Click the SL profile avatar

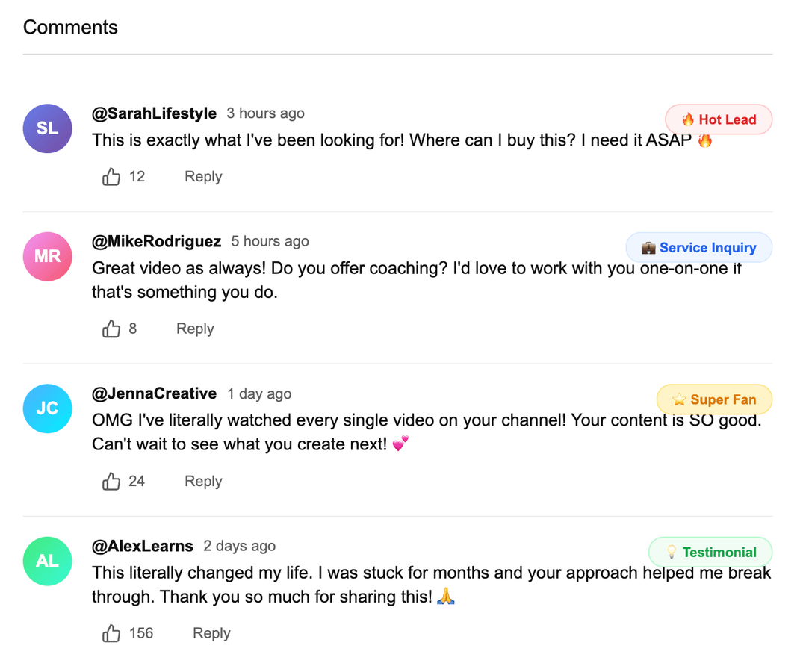[x=48, y=128]
